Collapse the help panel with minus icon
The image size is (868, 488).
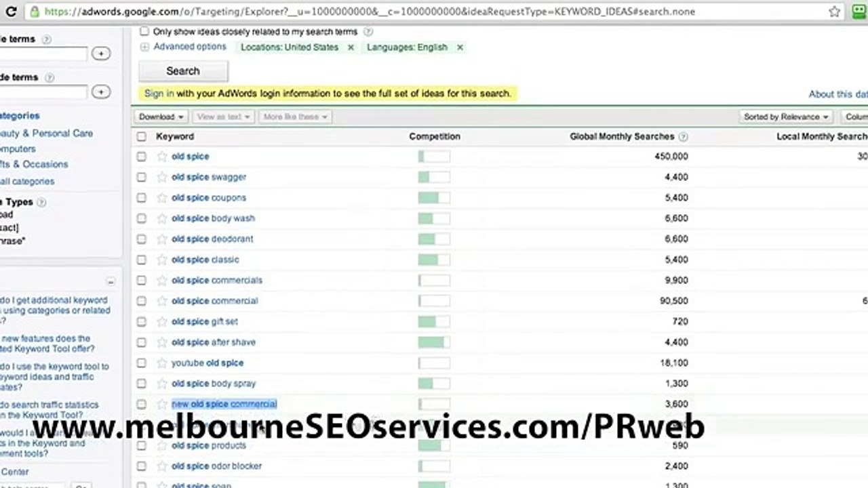click(111, 282)
